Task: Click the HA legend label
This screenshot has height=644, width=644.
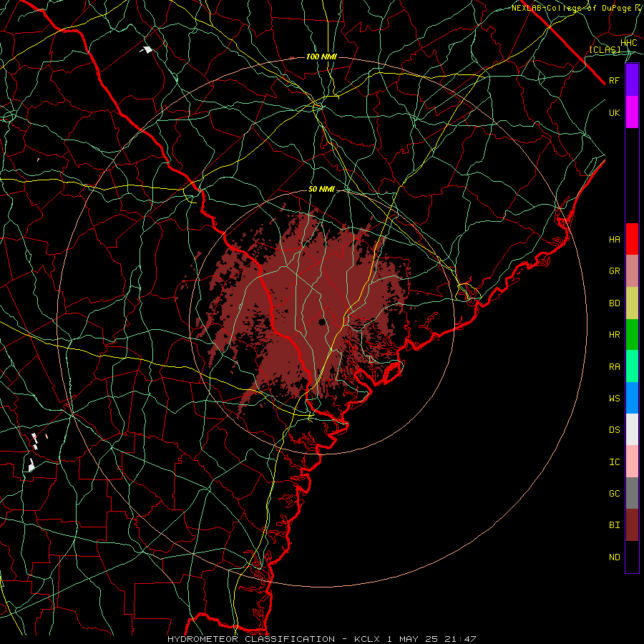Action: click(x=615, y=240)
